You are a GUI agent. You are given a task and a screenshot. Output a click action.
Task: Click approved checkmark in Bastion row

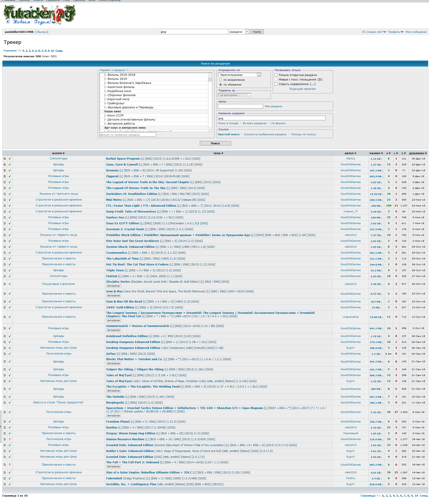pos(10,427)
